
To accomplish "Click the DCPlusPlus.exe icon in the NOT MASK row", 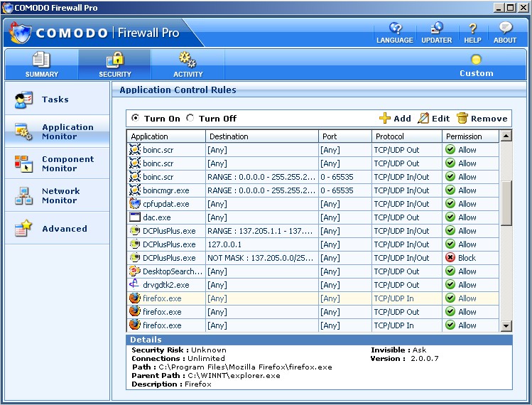I will click(x=135, y=258).
